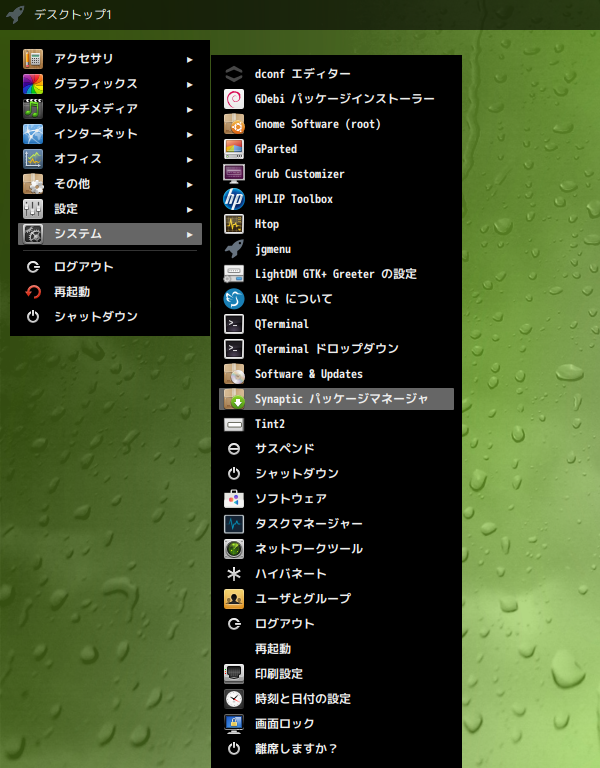Click the 時刻と日付の設定 clock icon

(234, 698)
